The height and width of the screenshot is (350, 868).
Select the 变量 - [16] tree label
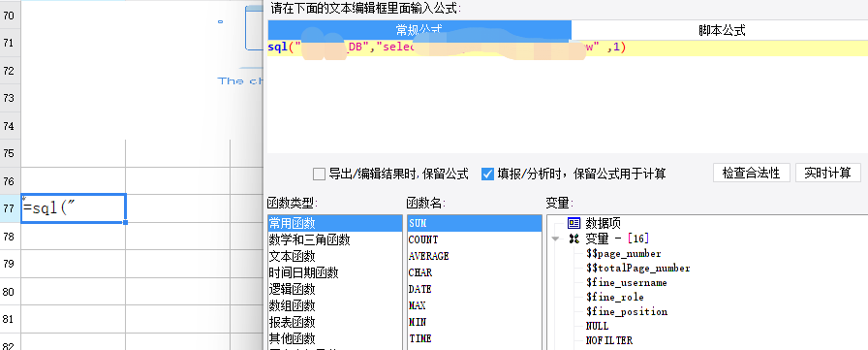tap(617, 239)
